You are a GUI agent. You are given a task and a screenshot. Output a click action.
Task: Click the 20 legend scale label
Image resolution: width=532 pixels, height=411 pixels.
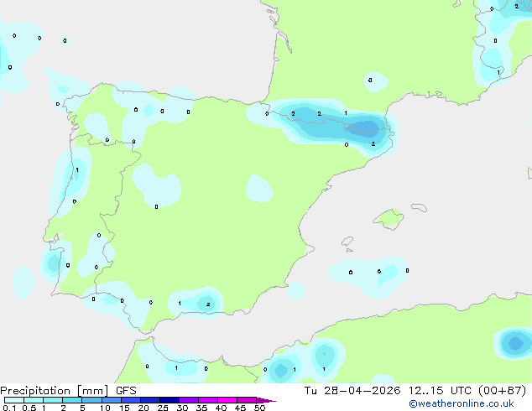click(143, 408)
